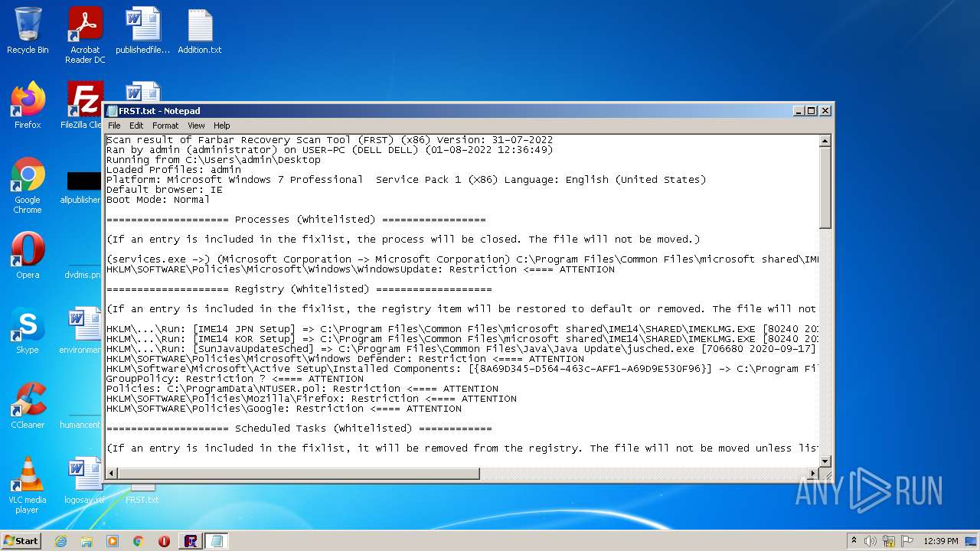Click the 'GroupPolicy: Restriction ?' line
The image size is (980, 551).
pyautogui.click(x=235, y=379)
